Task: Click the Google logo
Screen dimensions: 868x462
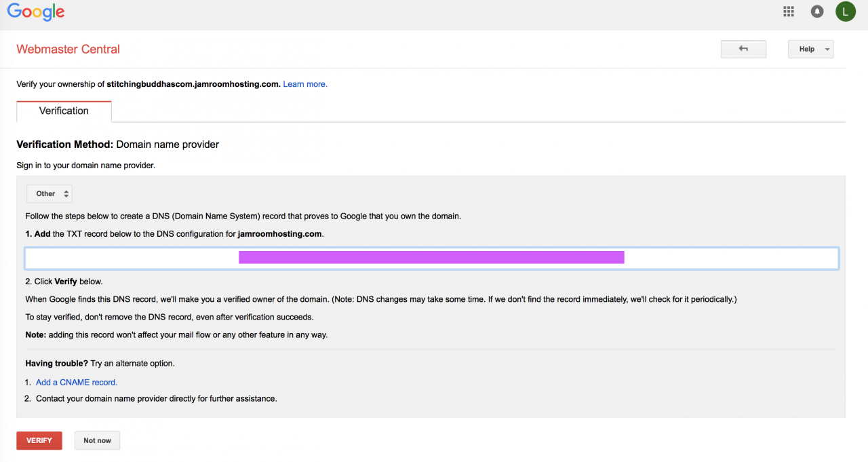Action: point(36,12)
